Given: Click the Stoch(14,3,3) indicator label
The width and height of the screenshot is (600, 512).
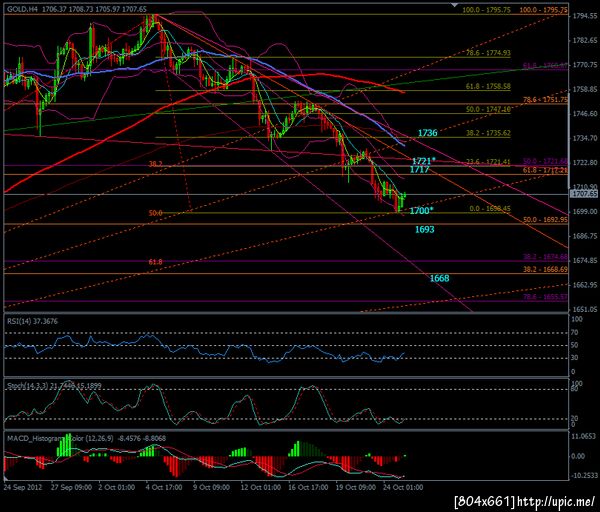Looking at the screenshot, I should (54, 386).
